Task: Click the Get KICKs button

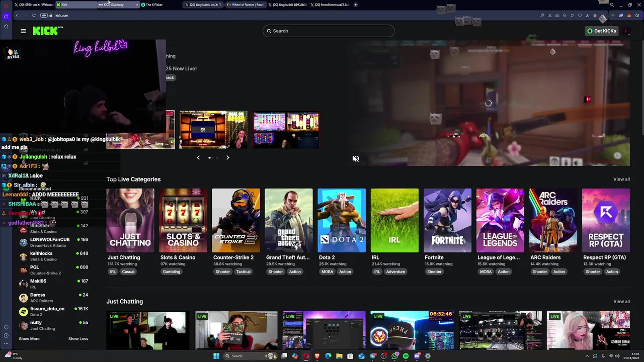Action: (x=602, y=31)
